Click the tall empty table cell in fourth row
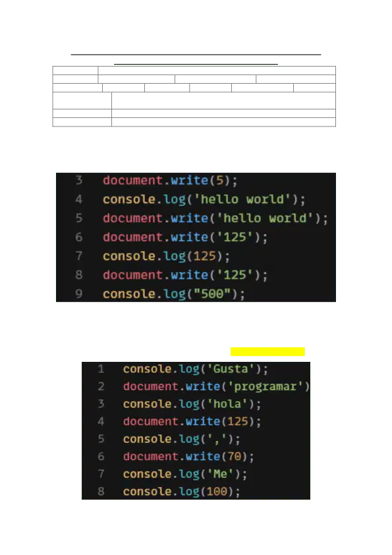 (x=223, y=101)
